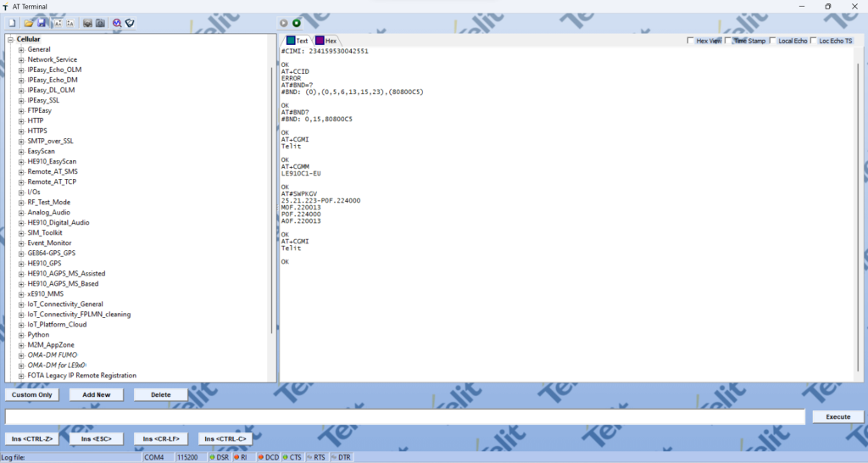Screen dimensions: 868x463
Task: Select the IPEasy_SSL tree item
Action: 43,100
